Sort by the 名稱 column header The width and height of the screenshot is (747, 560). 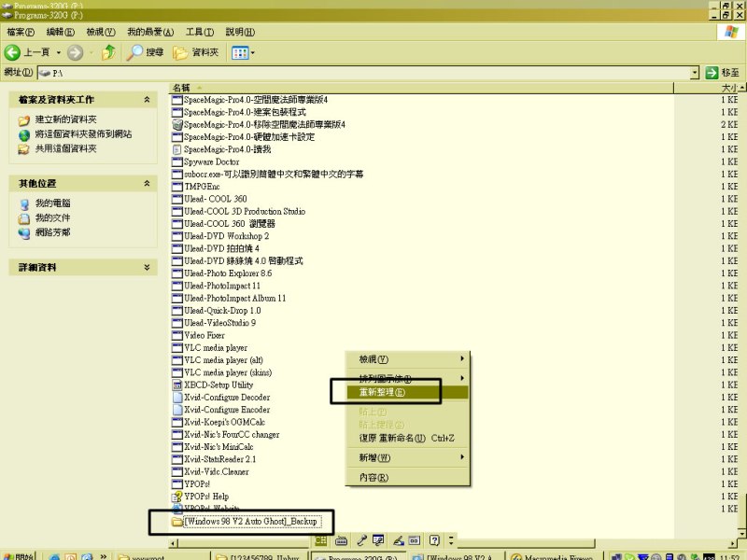(x=421, y=88)
